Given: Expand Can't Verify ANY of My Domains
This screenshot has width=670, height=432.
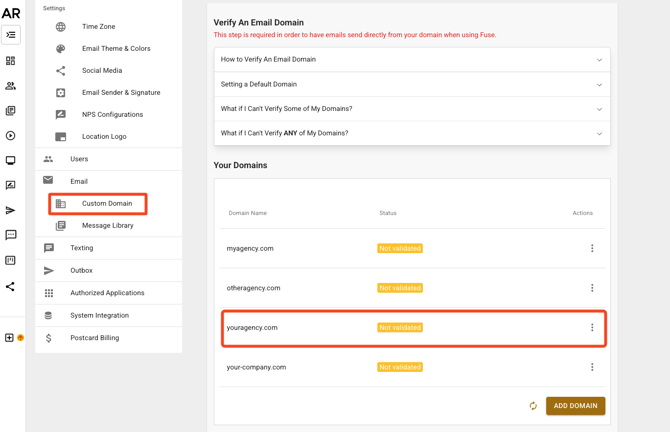Looking at the screenshot, I should click(x=411, y=133).
